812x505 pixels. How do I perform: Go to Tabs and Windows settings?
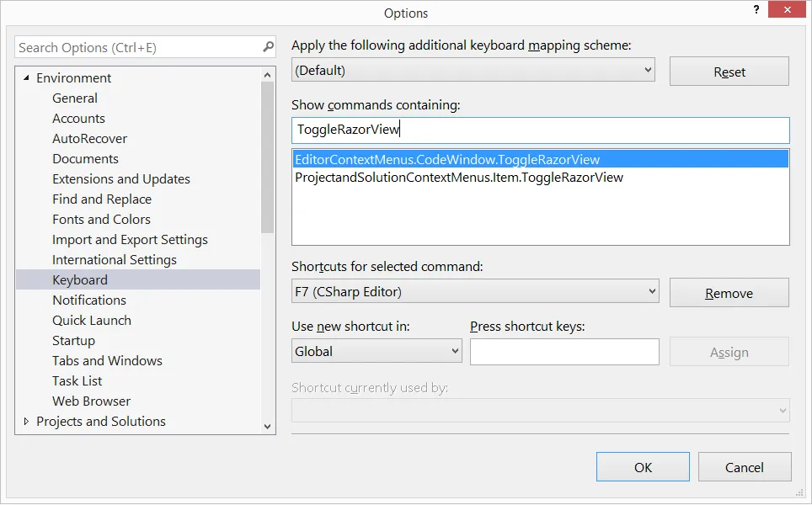click(x=107, y=361)
